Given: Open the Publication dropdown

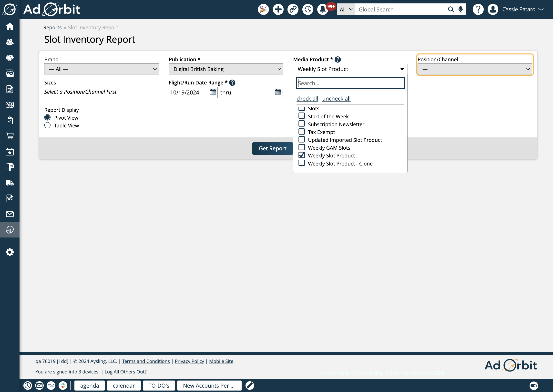Looking at the screenshot, I should coord(226,69).
